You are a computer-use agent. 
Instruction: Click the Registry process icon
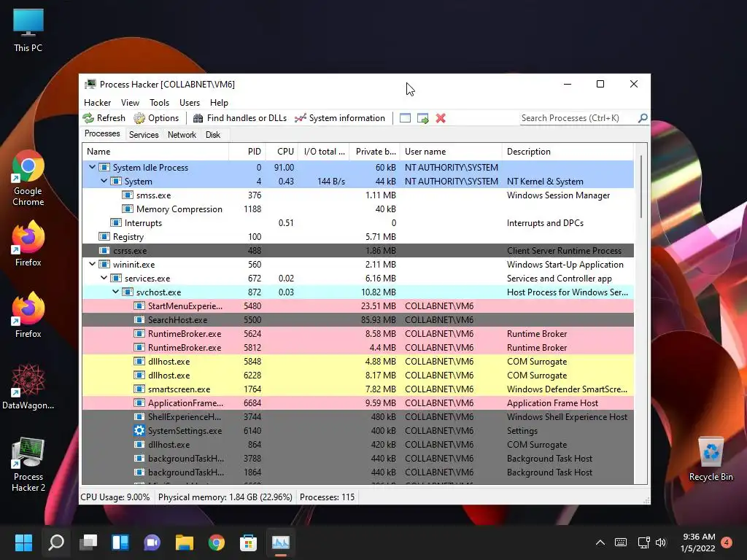click(x=104, y=237)
